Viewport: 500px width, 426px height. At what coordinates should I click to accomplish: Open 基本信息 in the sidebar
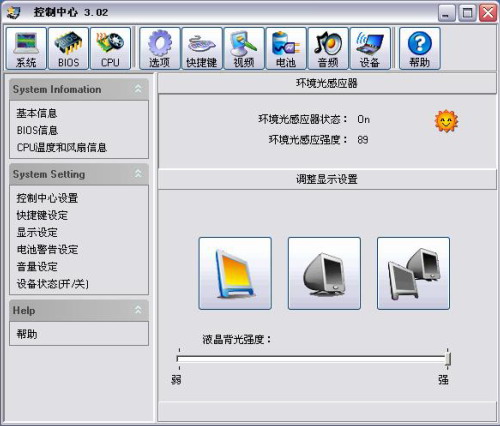tap(37, 113)
